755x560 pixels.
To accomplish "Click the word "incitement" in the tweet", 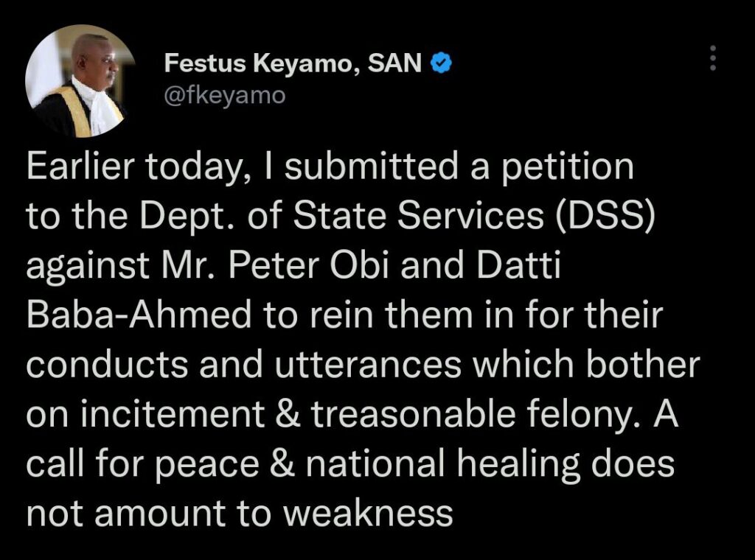I will pyautogui.click(x=173, y=414).
